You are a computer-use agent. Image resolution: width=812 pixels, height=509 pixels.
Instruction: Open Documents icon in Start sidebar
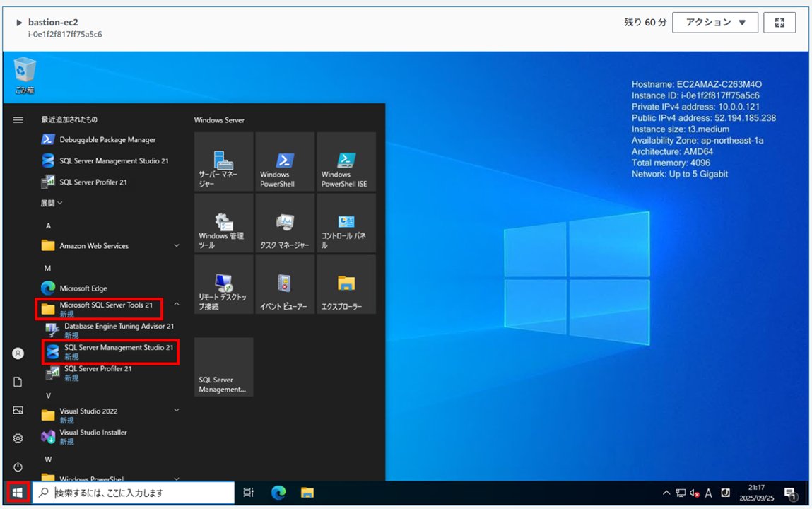tap(18, 382)
